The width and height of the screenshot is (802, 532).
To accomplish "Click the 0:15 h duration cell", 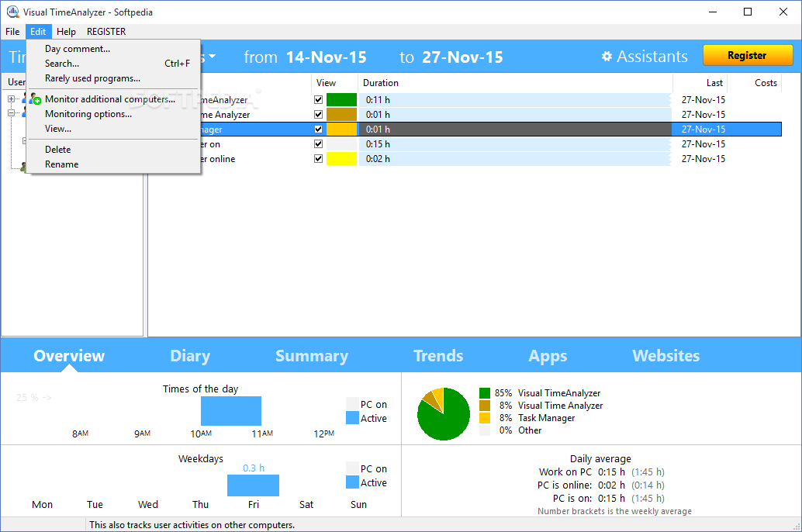I will point(515,144).
